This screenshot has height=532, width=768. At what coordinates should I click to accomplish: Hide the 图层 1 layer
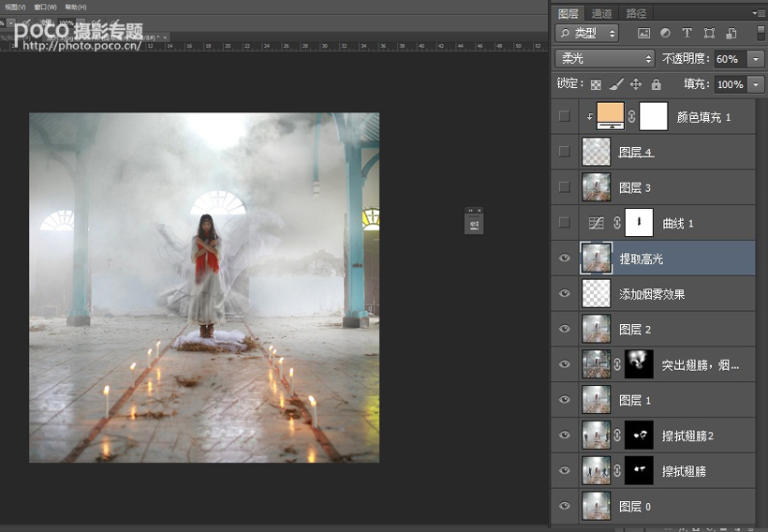(x=564, y=399)
